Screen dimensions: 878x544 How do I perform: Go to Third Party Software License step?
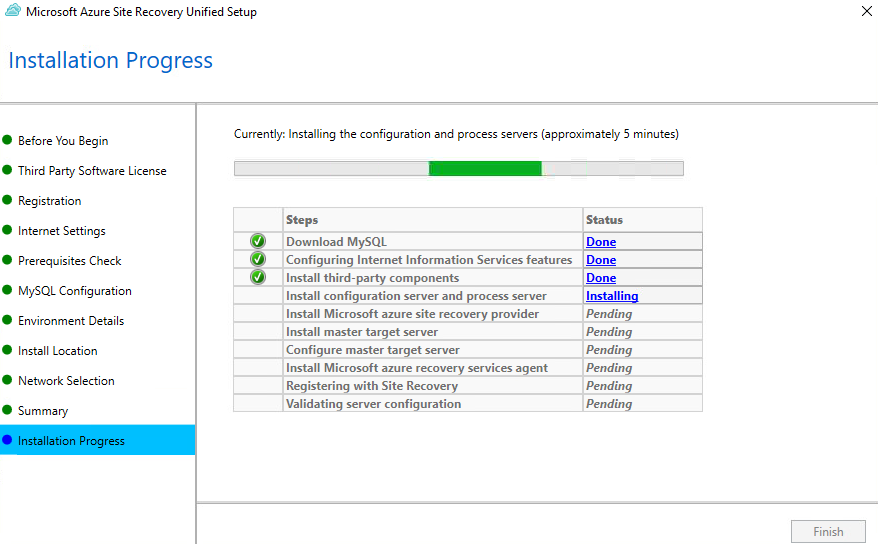[92, 171]
